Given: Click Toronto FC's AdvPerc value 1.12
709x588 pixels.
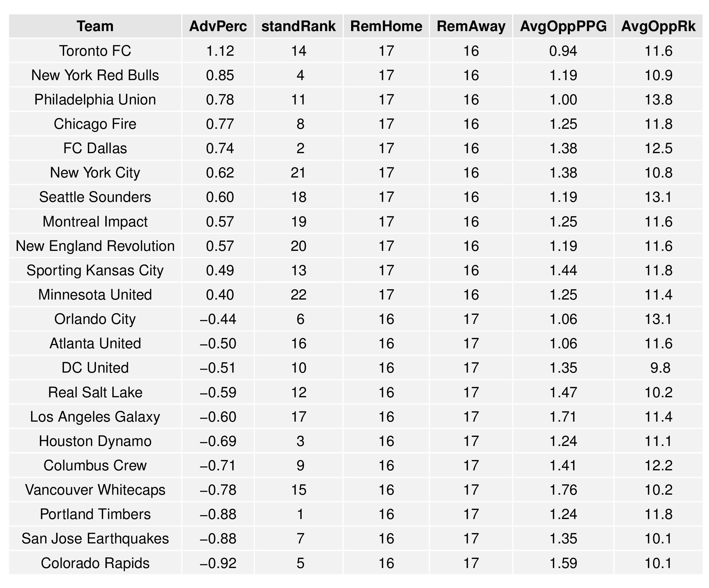Looking at the screenshot, I should pos(220,51).
